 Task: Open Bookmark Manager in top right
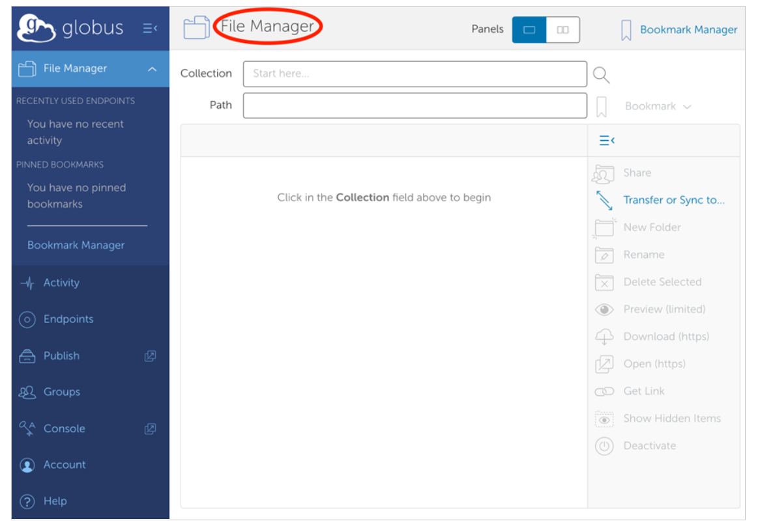688,30
